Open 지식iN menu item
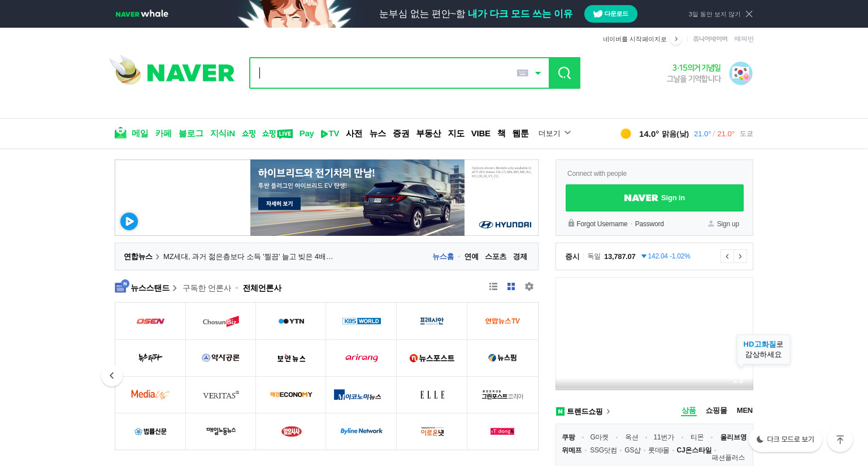 (223, 133)
